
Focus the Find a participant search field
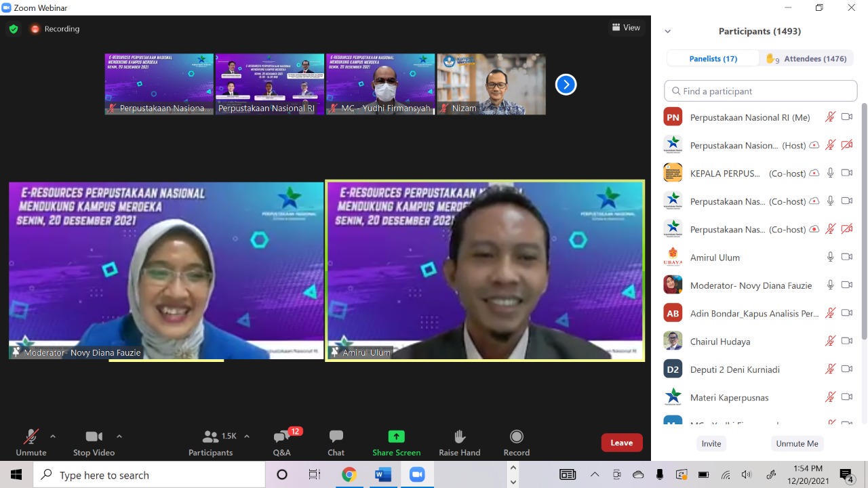761,91
